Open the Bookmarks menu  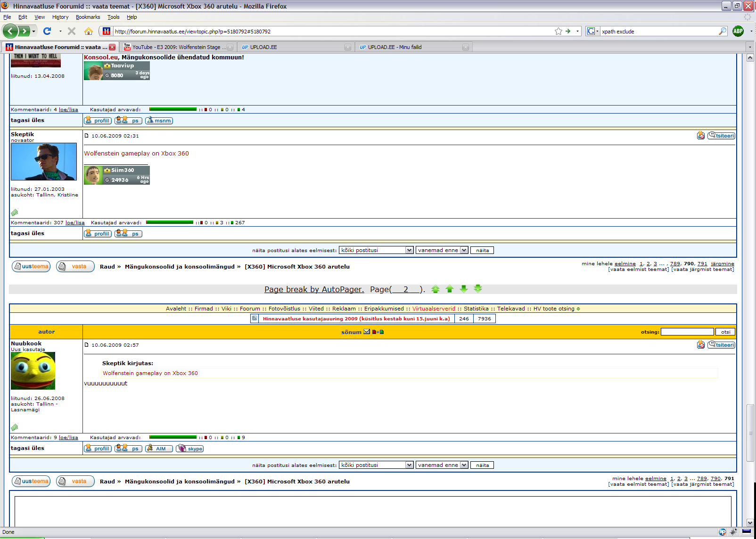[x=88, y=17]
